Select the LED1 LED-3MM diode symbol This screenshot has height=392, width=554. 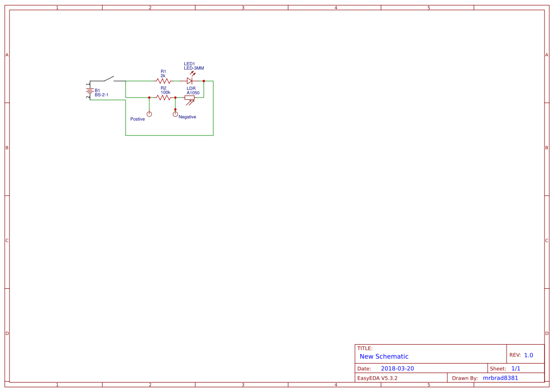click(190, 81)
